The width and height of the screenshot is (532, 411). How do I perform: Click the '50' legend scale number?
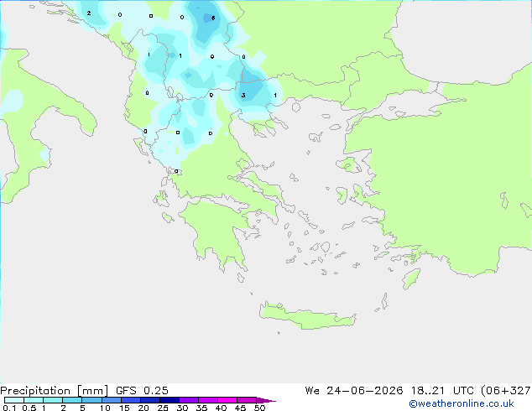point(259,408)
